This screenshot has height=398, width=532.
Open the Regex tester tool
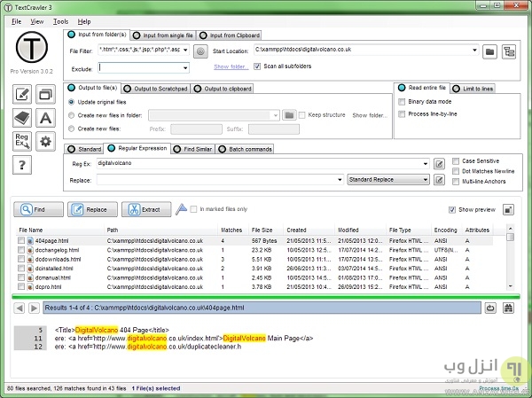click(x=21, y=140)
